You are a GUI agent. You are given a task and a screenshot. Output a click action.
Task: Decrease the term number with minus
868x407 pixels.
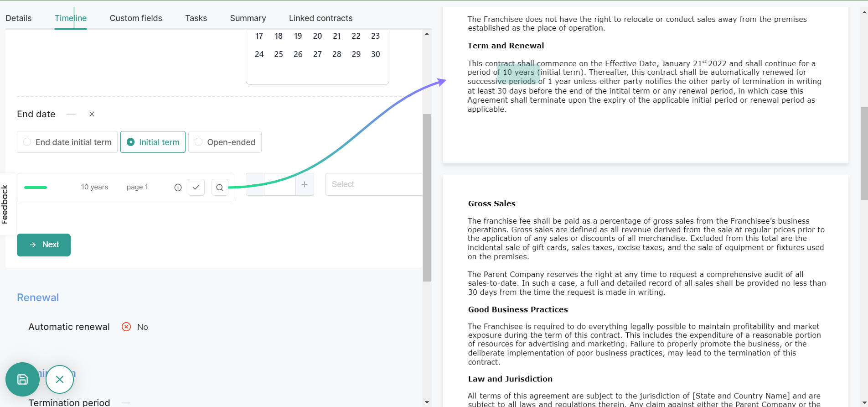coord(255,184)
